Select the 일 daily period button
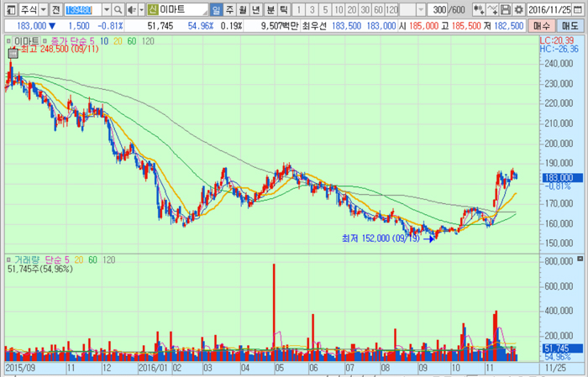 pyautogui.click(x=217, y=10)
